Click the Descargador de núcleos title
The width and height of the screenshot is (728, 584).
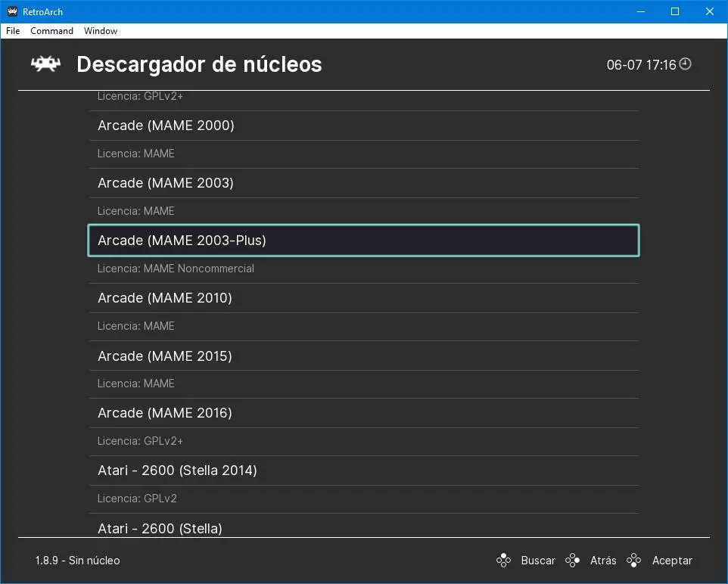pos(199,64)
